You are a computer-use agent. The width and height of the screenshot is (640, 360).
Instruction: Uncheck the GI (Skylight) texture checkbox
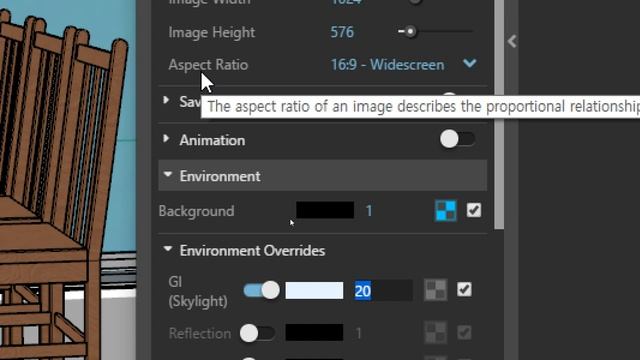464,290
